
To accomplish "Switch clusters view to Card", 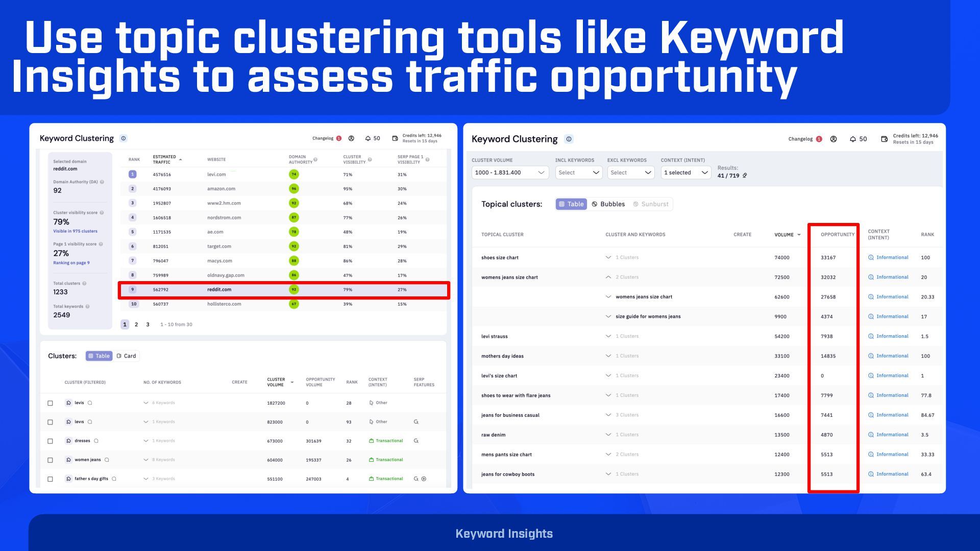I will coord(126,356).
